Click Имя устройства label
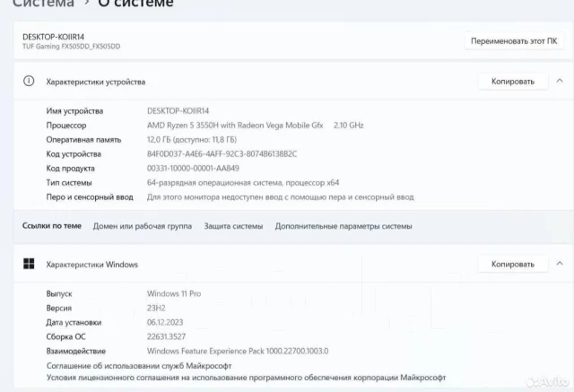This screenshot has height=392, width=574. [74, 111]
